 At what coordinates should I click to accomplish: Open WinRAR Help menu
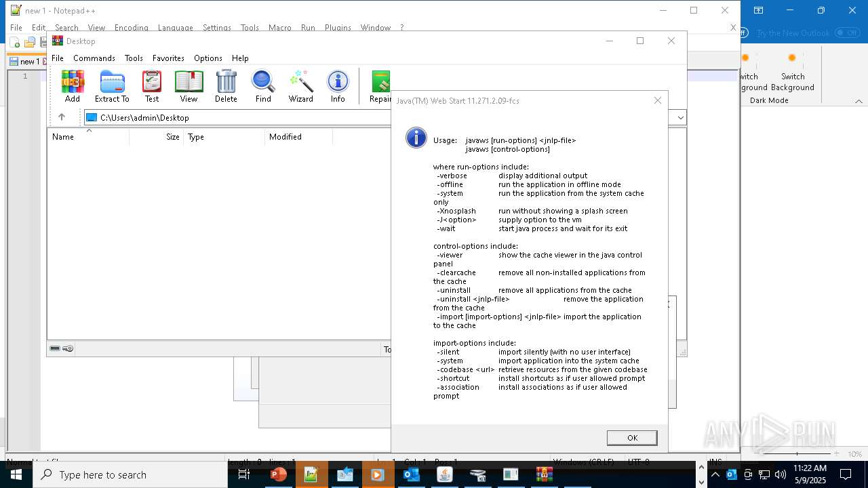240,58
